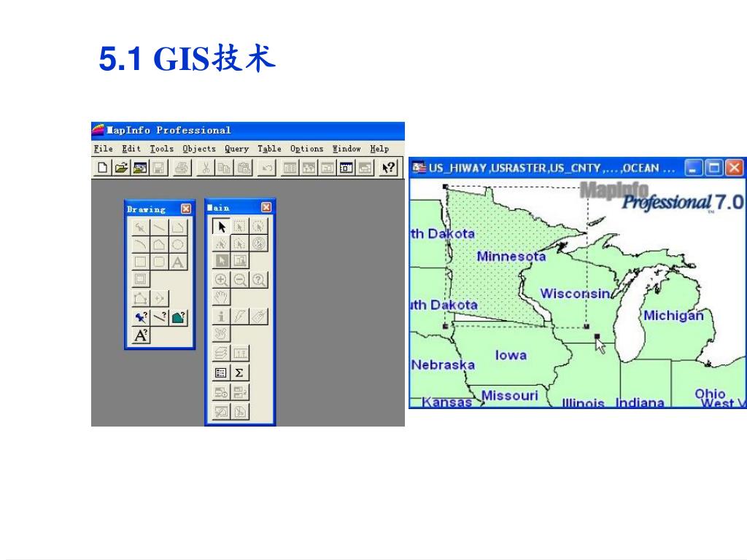This screenshot has height=560, width=747.
Task: Click the Copy toolbar icon
Action: 225,168
